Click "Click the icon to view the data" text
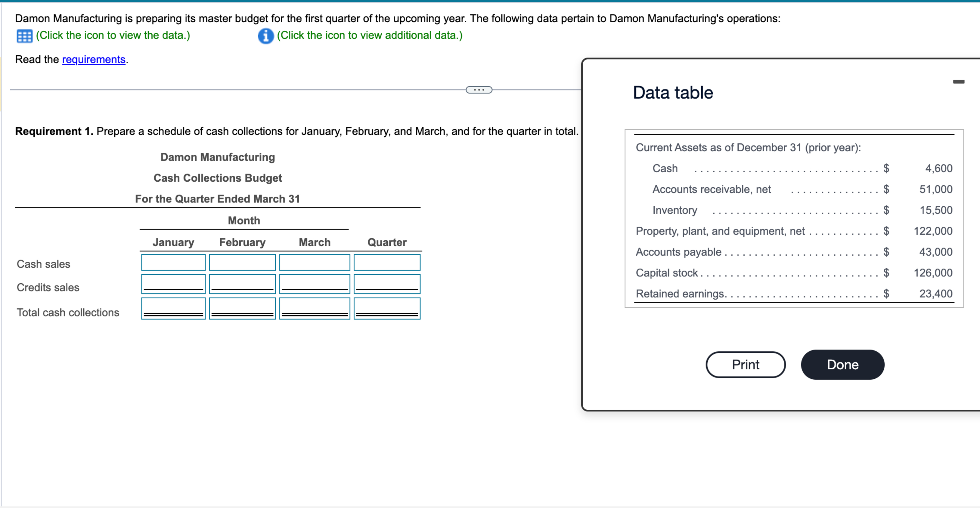The height and width of the screenshot is (508, 980). [113, 35]
